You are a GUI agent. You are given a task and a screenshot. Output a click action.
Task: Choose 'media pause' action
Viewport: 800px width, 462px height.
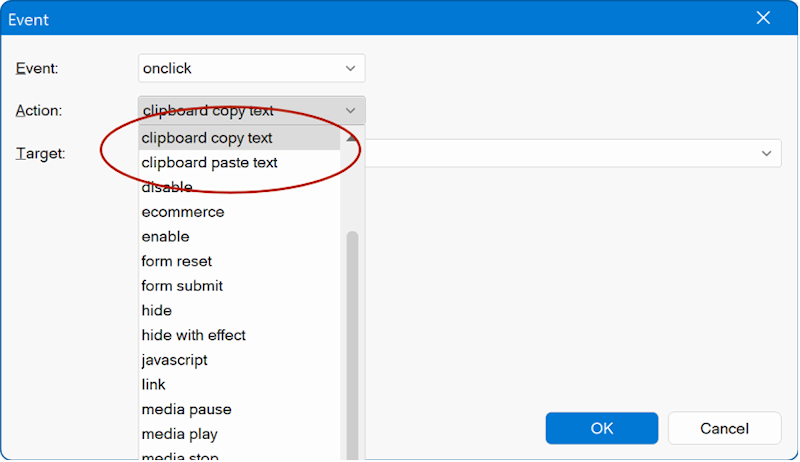(x=186, y=409)
